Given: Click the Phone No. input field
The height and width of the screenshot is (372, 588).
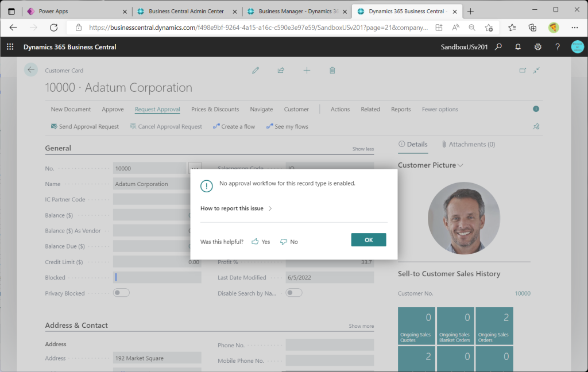Looking at the screenshot, I should [x=330, y=345].
